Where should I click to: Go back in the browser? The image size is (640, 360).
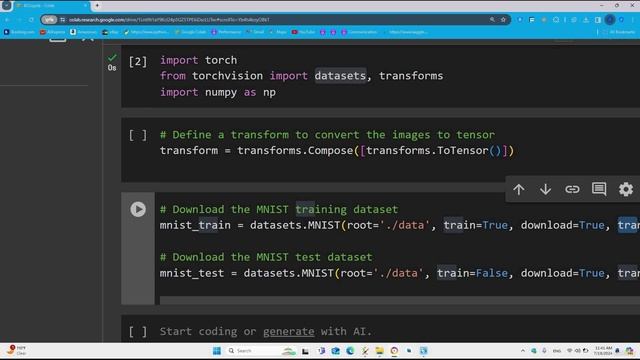click(7, 20)
